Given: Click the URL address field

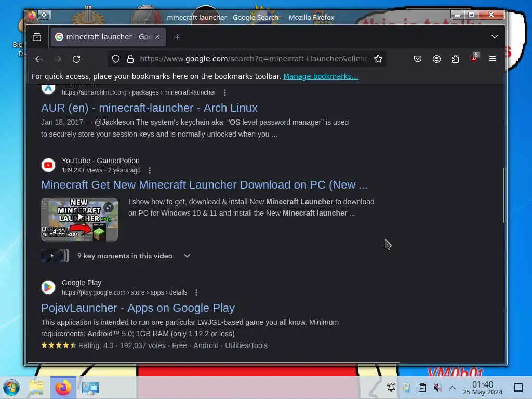Looking at the screenshot, I should [253, 59].
